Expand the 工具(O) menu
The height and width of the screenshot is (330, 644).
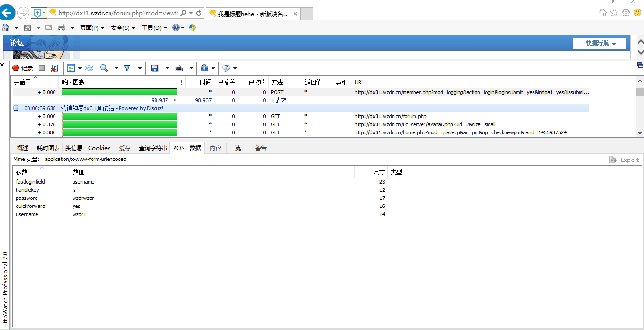[154, 28]
